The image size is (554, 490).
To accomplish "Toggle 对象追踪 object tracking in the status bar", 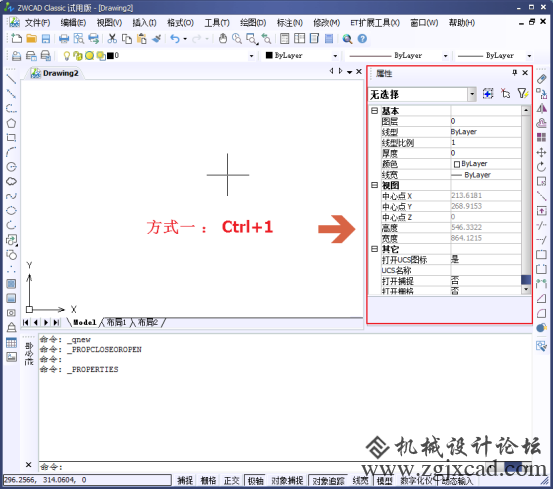I will click(328, 480).
